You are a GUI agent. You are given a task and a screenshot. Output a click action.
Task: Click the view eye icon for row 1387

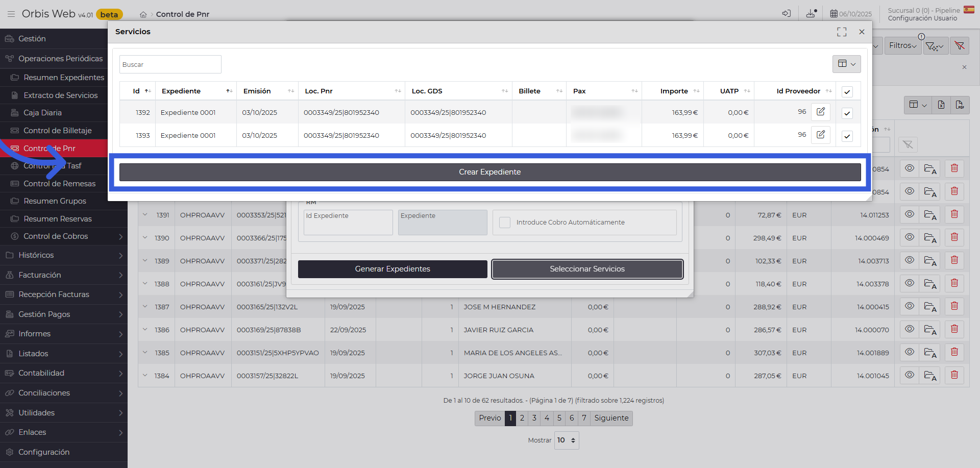[x=909, y=306]
